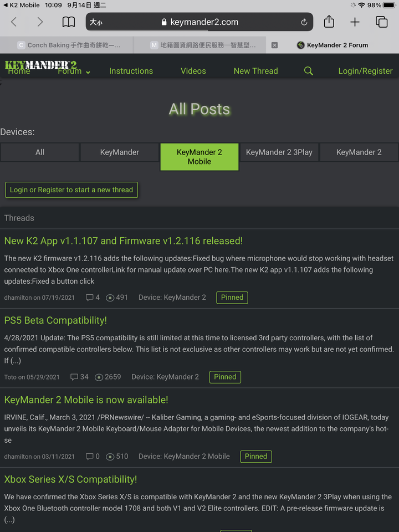399x532 pixels.
Task: Tap the battery status indicator
Action: pos(389,5)
